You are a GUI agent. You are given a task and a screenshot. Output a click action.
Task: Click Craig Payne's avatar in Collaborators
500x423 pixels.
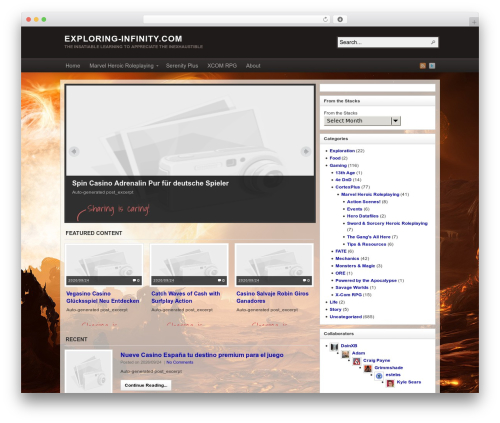coord(357,361)
